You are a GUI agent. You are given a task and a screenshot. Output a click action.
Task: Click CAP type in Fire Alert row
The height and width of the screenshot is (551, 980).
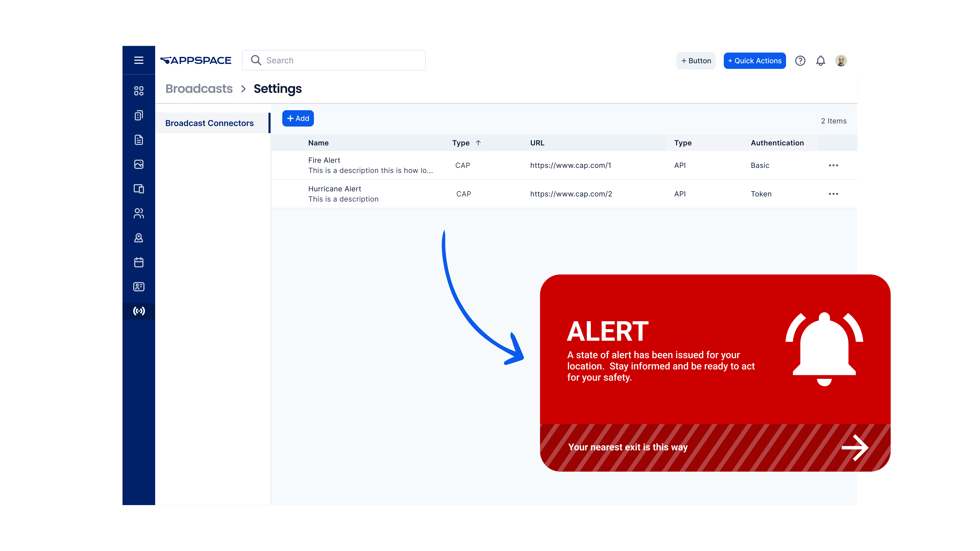[x=463, y=165]
